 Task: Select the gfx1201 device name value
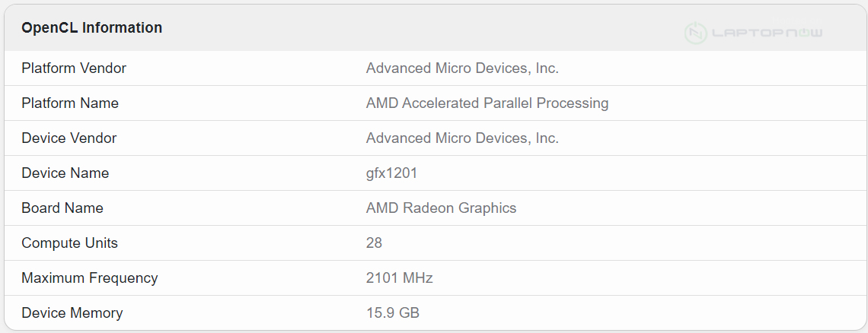(391, 173)
